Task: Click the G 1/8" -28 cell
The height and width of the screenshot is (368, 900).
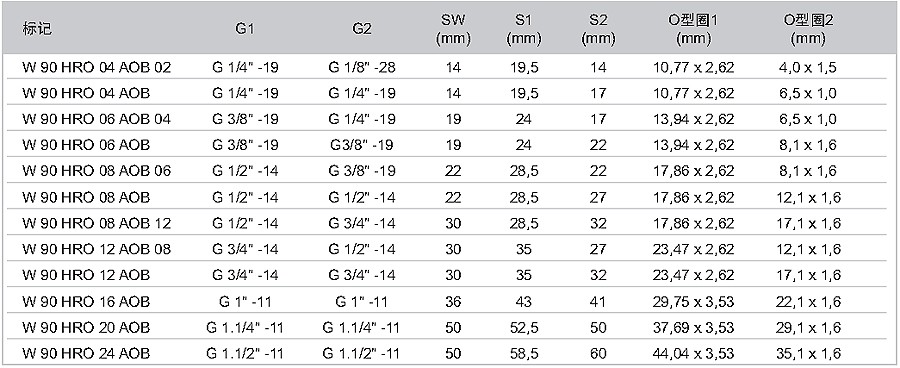Action: (362, 67)
